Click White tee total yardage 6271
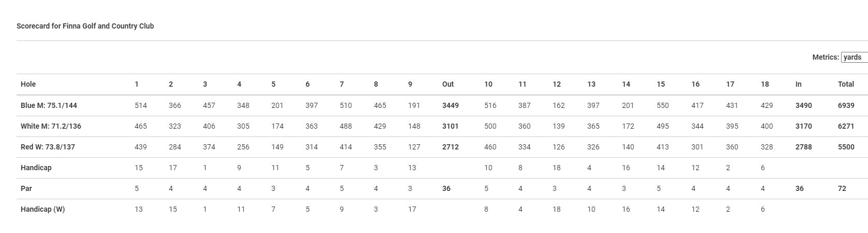This screenshot has width=868, height=233. click(846, 126)
